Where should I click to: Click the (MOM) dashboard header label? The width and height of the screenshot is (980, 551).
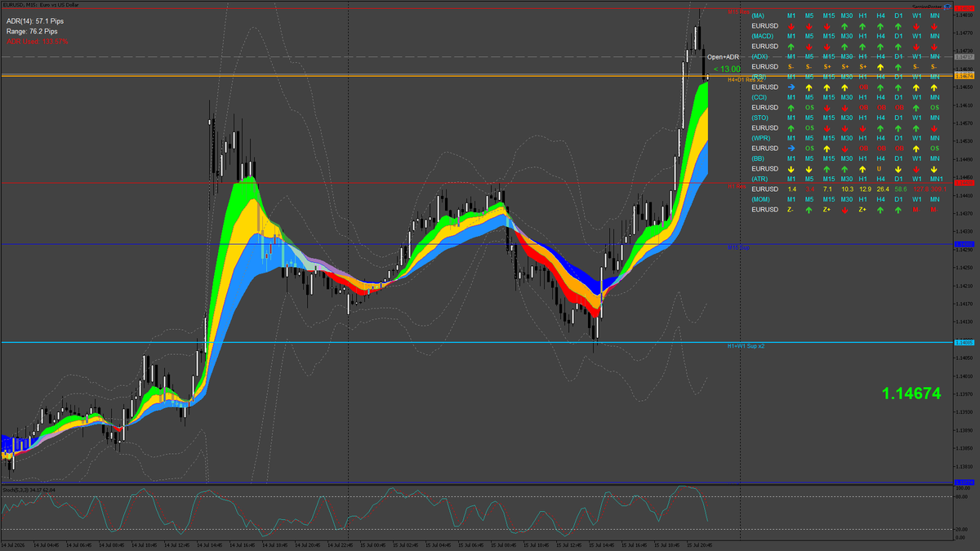pyautogui.click(x=762, y=199)
